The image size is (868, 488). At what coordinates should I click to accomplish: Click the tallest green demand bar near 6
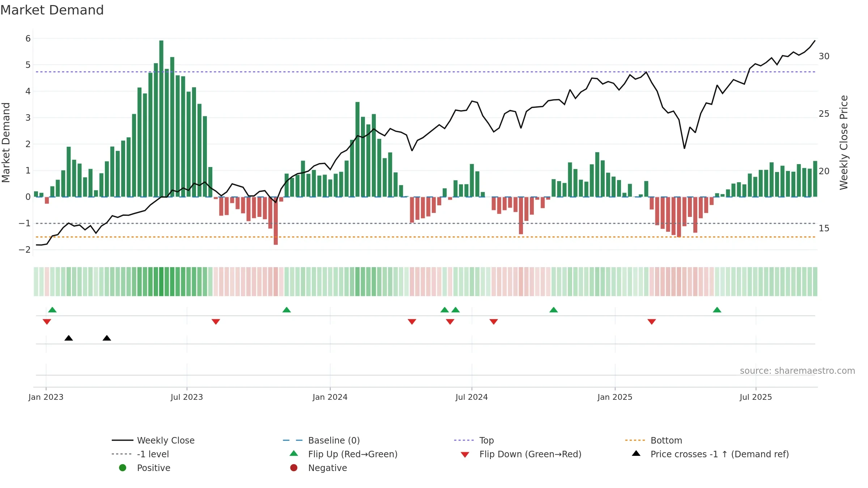(x=161, y=119)
